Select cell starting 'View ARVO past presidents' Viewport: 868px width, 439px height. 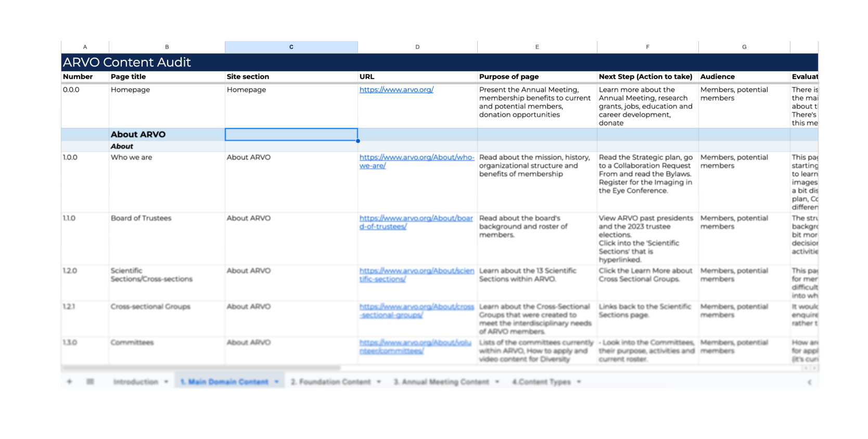648,239
